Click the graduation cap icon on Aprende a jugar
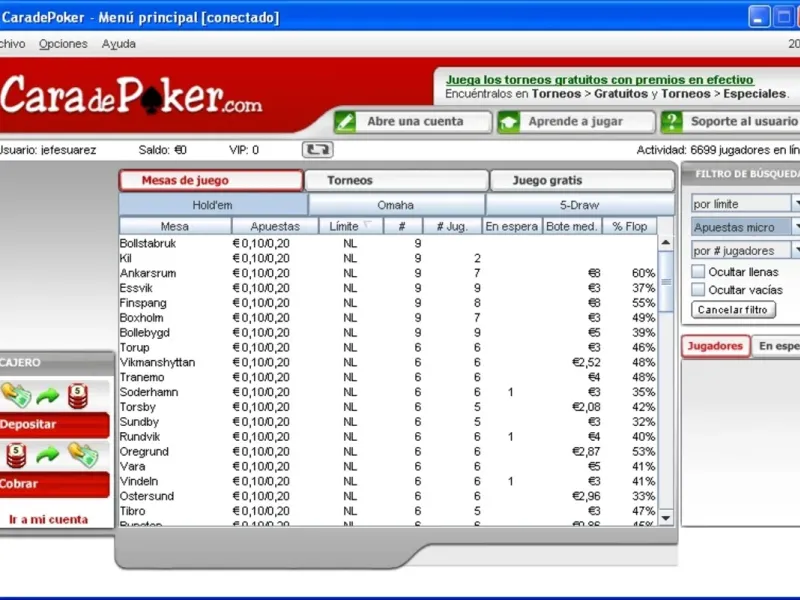 click(x=509, y=122)
